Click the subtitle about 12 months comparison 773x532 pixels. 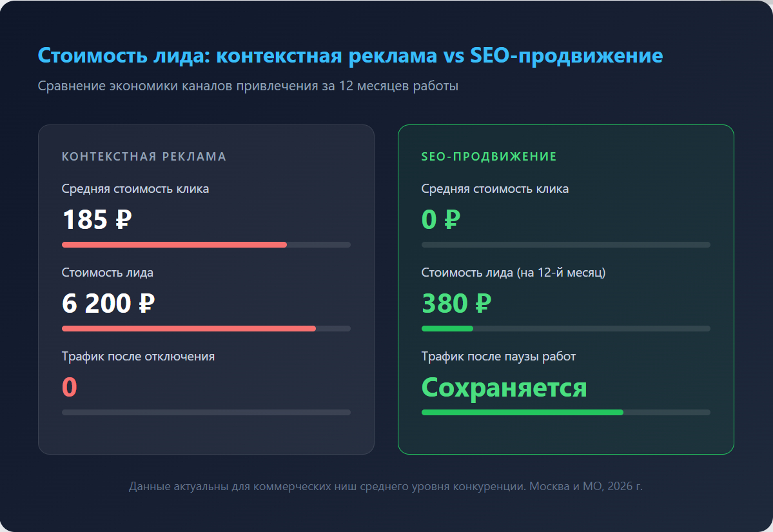[248, 86]
